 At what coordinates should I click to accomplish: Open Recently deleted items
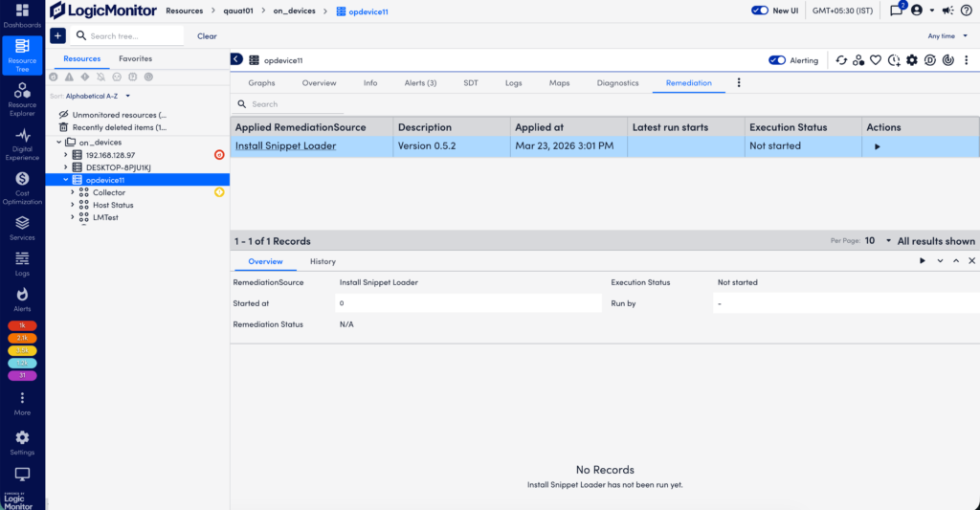click(113, 127)
